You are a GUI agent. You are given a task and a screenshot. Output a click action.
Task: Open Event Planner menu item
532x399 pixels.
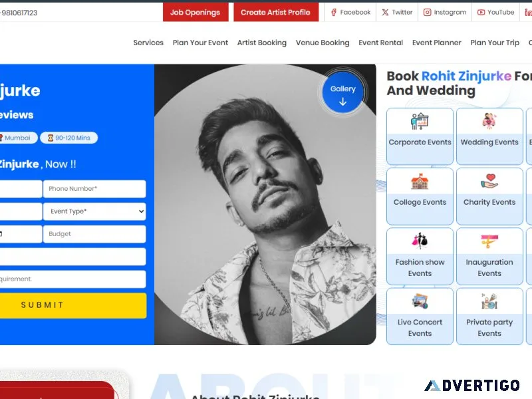[x=437, y=43]
